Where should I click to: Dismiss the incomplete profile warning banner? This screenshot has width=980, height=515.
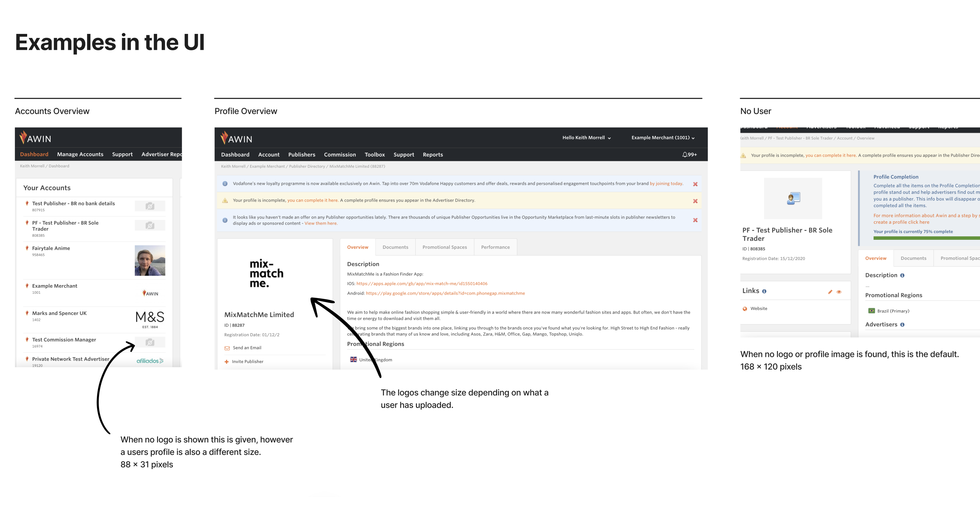click(x=695, y=201)
